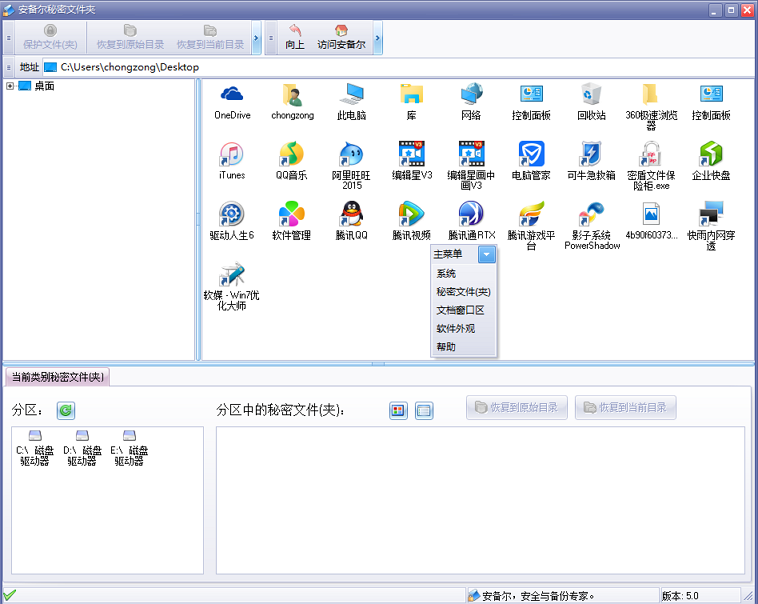The height and width of the screenshot is (604, 758).
Task: Select the 软件管理 shortcut
Action: pos(292,221)
